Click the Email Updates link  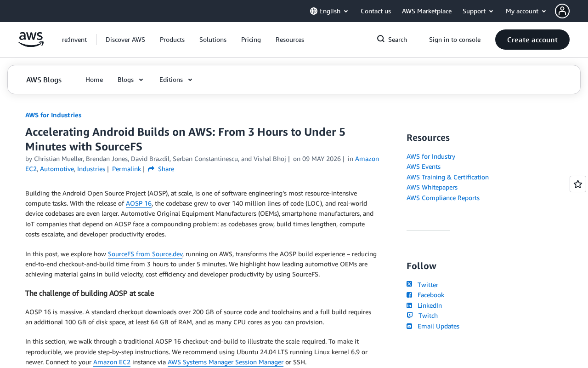(x=438, y=326)
